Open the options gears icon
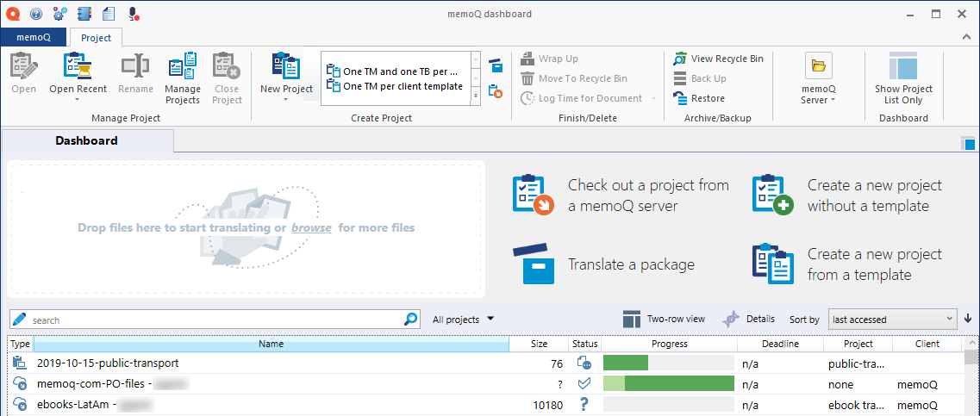 (60, 13)
